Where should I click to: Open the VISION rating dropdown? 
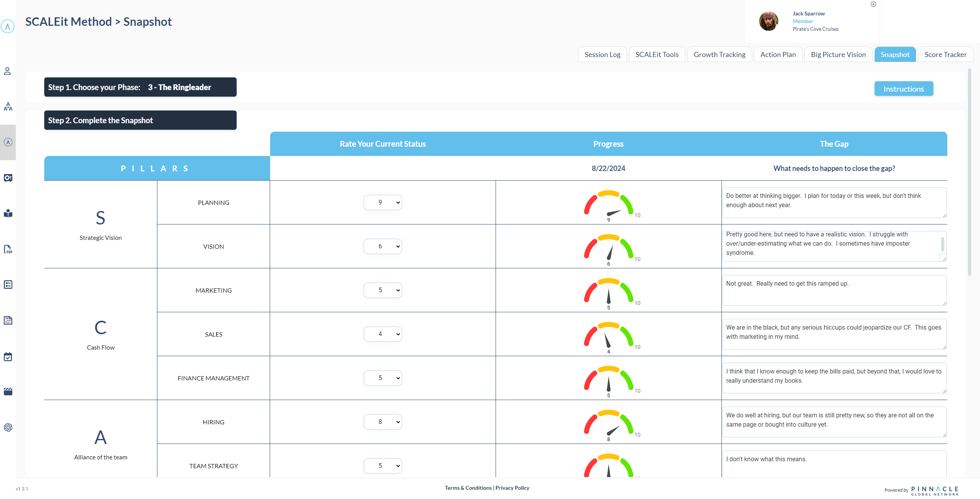tap(382, 246)
